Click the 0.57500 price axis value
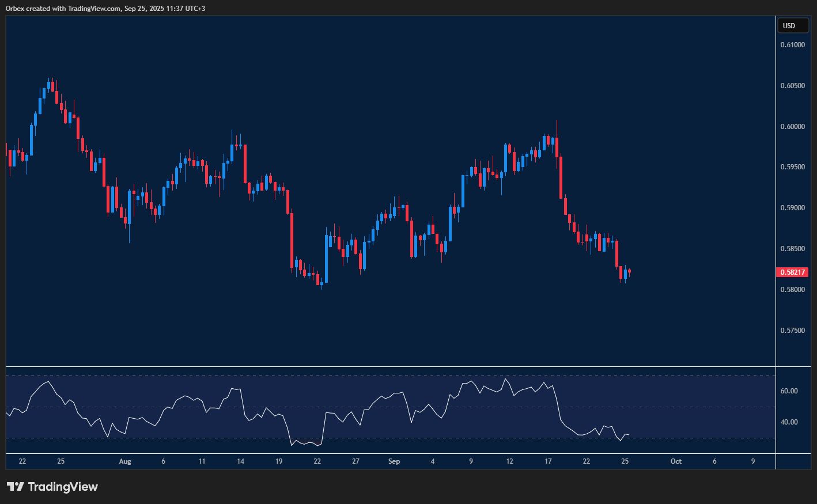Viewport: 817px width, 504px height. click(x=792, y=329)
